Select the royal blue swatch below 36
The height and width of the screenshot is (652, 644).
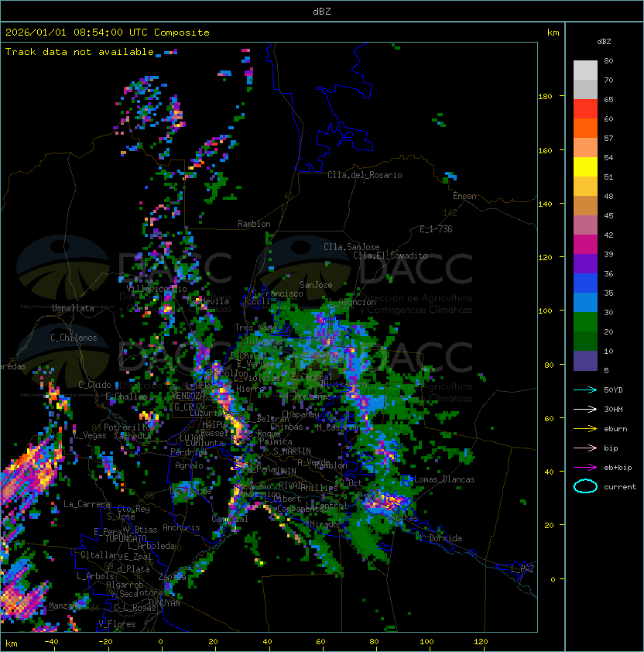(x=585, y=283)
